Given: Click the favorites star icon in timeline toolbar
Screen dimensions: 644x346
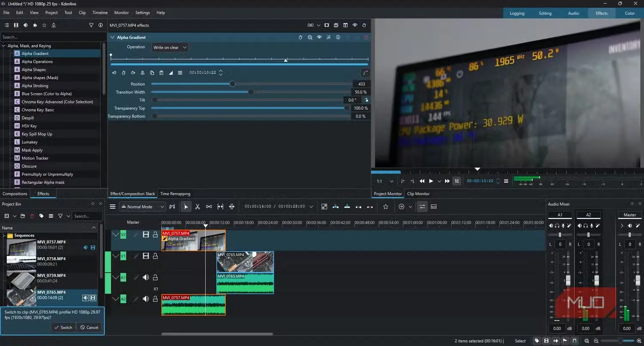Looking at the screenshot, I should click(386, 206).
